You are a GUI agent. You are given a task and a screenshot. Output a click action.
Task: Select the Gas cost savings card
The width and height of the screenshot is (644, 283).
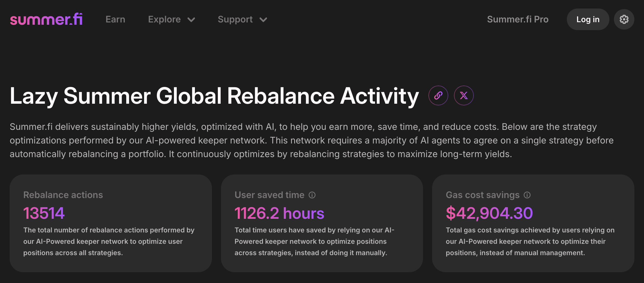point(533,223)
